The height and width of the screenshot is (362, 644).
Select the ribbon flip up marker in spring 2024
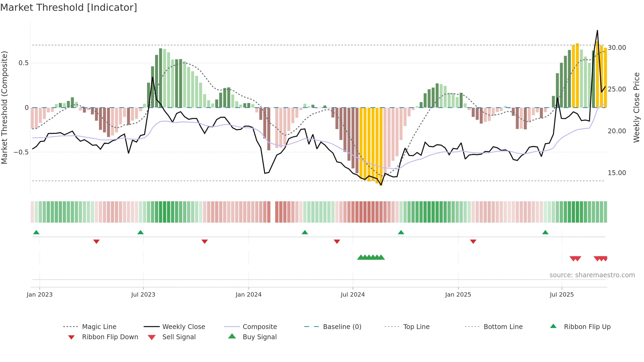(305, 232)
